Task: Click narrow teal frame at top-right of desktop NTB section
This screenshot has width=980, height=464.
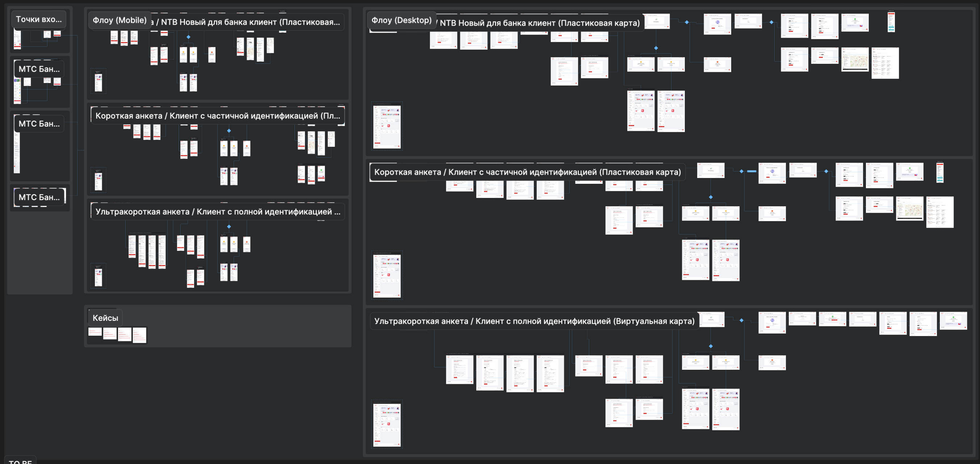Action: click(x=891, y=22)
